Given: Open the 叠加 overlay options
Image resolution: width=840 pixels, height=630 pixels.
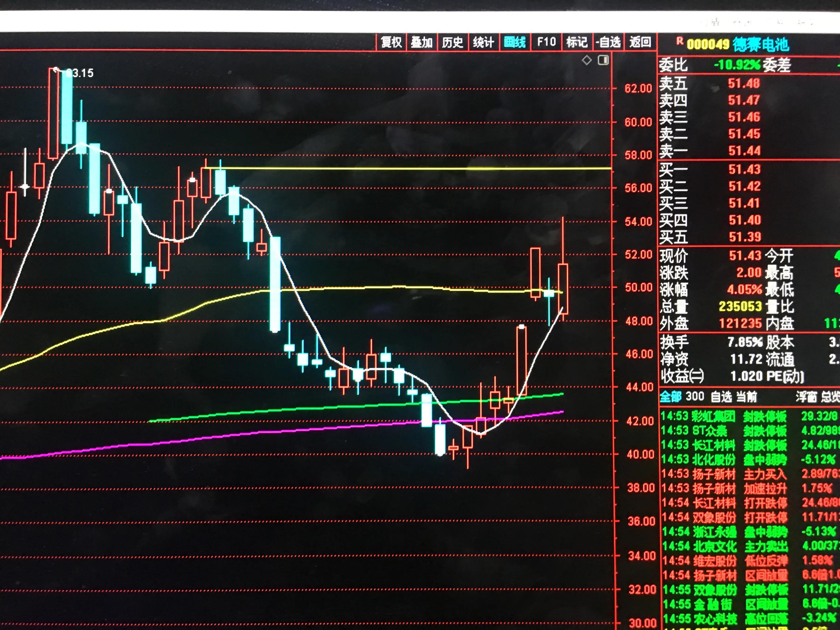Looking at the screenshot, I should tap(422, 42).
